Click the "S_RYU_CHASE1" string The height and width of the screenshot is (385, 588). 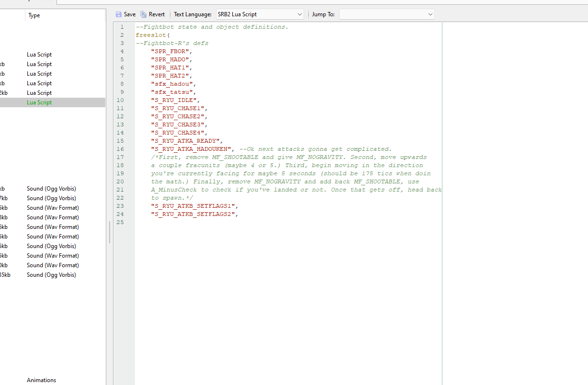(178, 108)
